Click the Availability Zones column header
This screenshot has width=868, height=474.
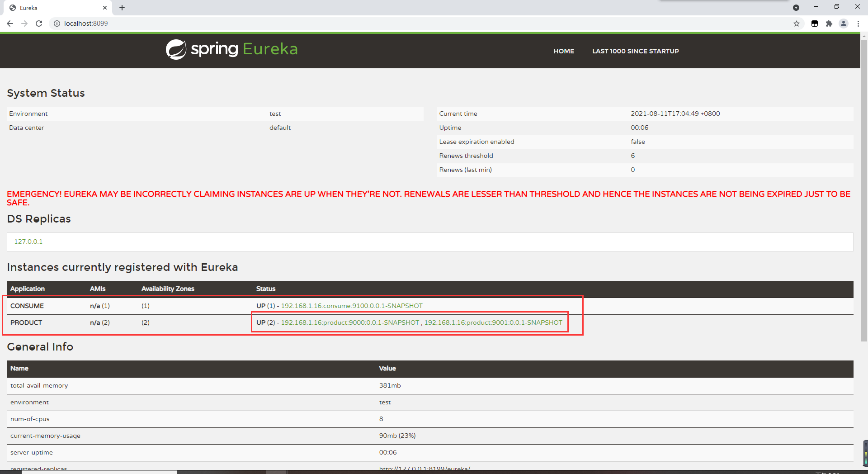(x=168, y=289)
